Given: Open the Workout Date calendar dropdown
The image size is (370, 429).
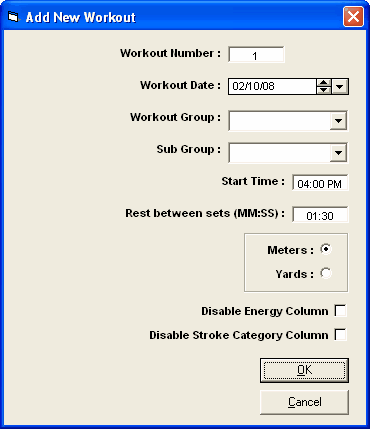Looking at the screenshot, I should click(340, 87).
